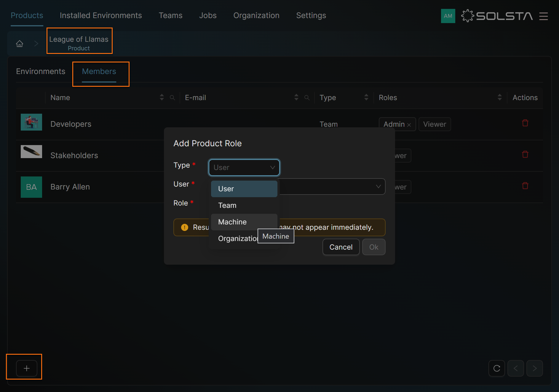Open the Products tab
The height and width of the screenshot is (392, 559).
pyautogui.click(x=27, y=15)
